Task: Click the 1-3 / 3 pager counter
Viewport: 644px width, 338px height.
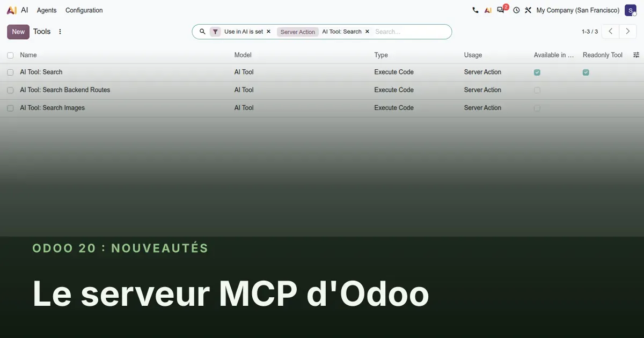Action: pyautogui.click(x=590, y=32)
